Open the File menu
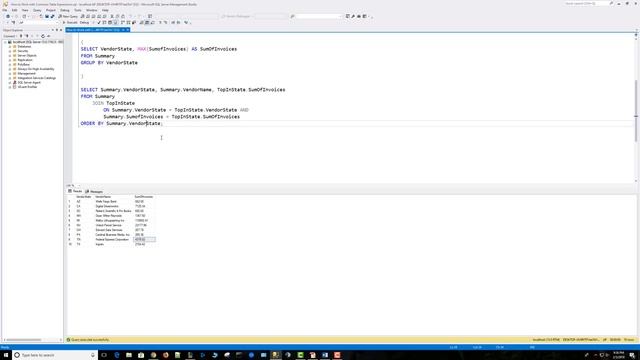640x360 pixels. click(x=4, y=10)
